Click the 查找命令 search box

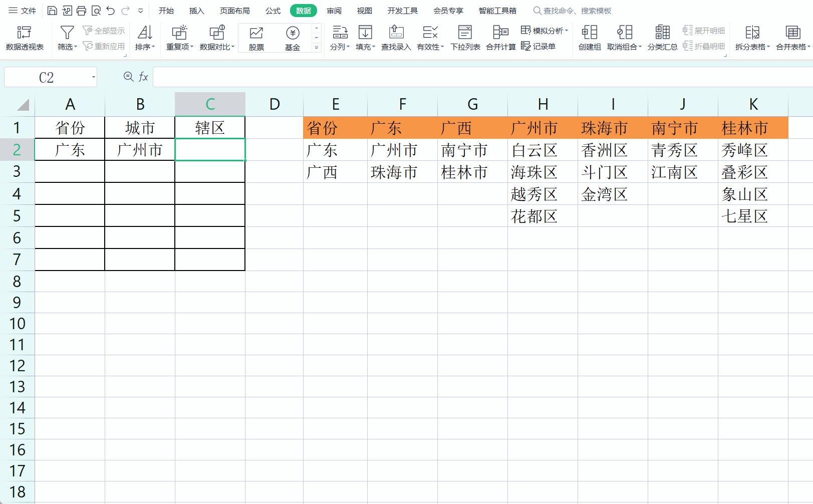coord(576,11)
